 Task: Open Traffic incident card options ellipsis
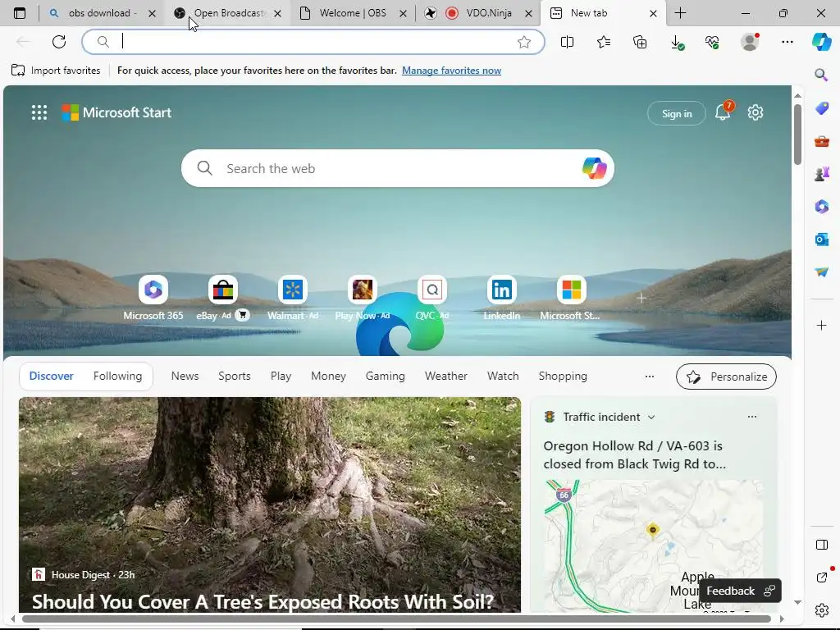[752, 417]
